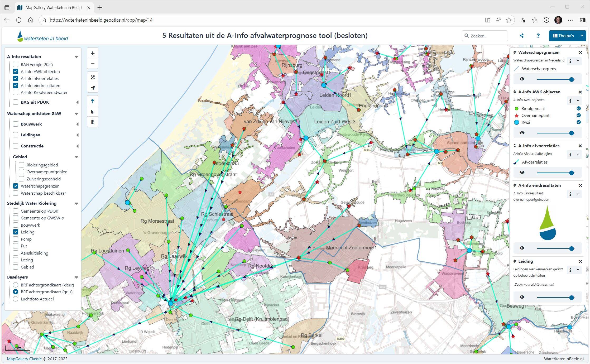Click the share icon in header
Viewport: 590px width, 364px height.
tap(521, 36)
